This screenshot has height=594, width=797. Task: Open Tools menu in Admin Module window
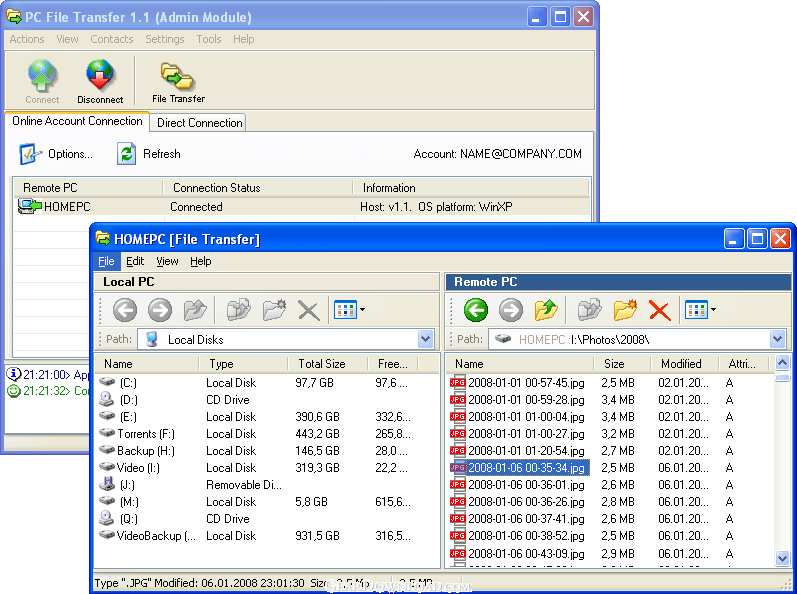coord(208,39)
